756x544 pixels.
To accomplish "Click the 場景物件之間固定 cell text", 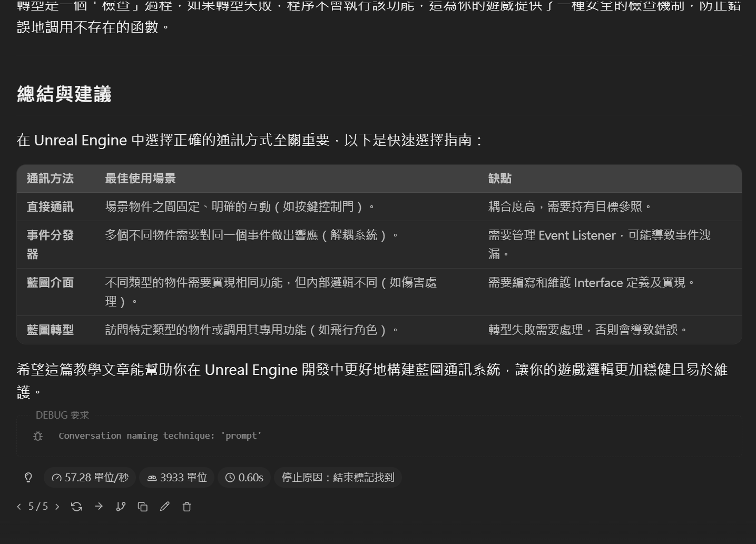I will point(240,206).
